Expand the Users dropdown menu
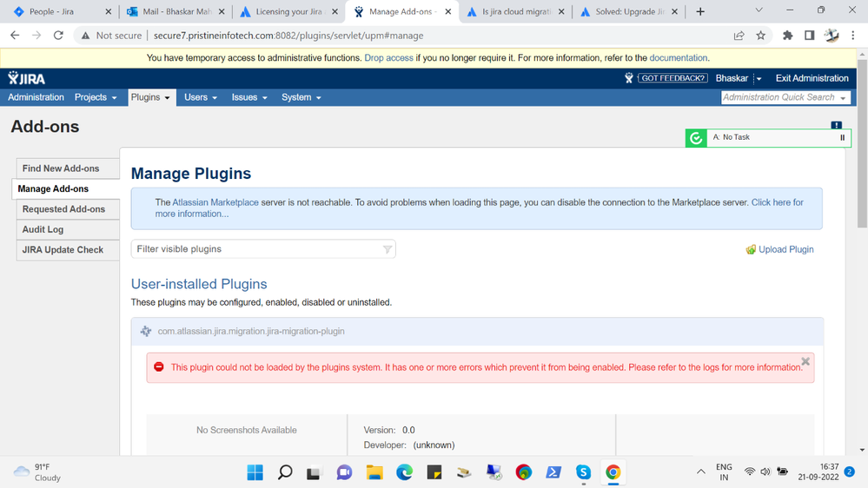This screenshot has height=488, width=868. click(201, 97)
